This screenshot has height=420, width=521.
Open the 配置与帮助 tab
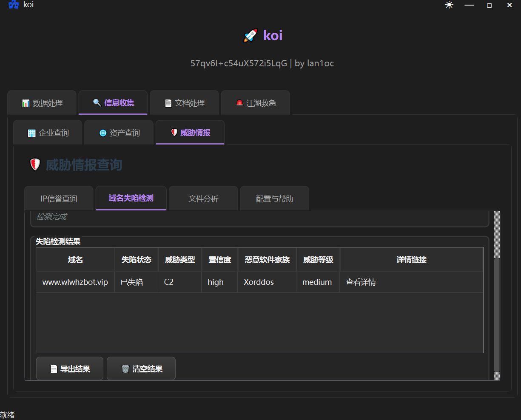pos(274,199)
